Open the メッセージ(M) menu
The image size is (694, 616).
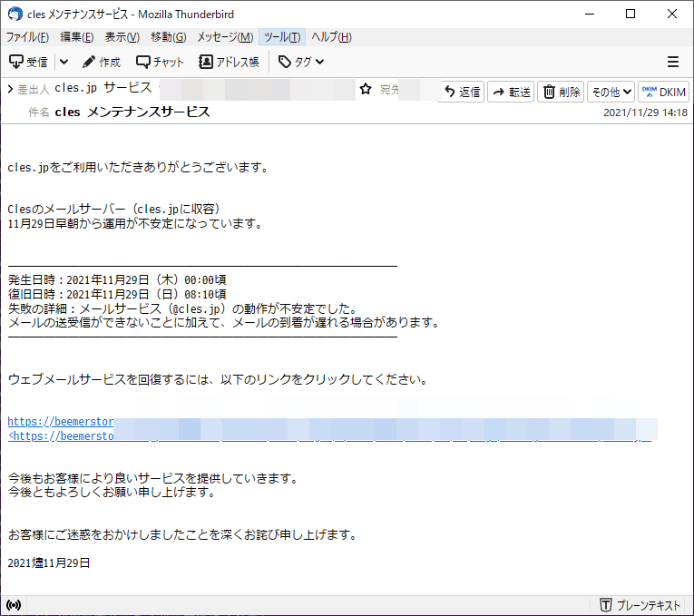tap(225, 37)
